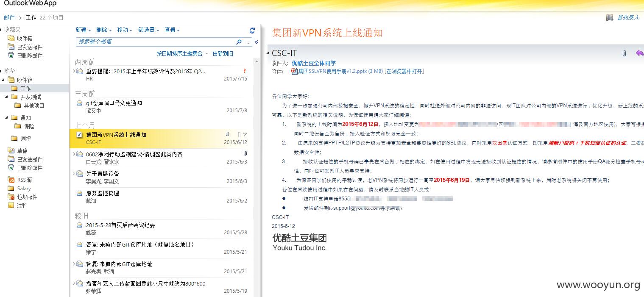This screenshot has height=297, width=644.
Task: Expand the 答复 email thread from 赵光勇
Action: tap(74, 264)
